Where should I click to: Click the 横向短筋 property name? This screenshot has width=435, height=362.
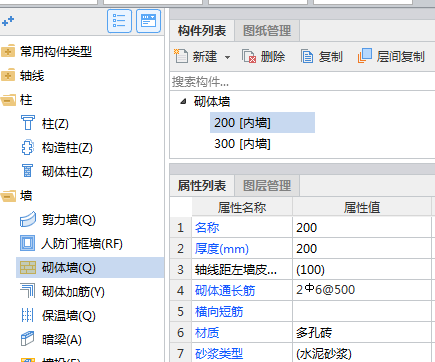(x=219, y=312)
